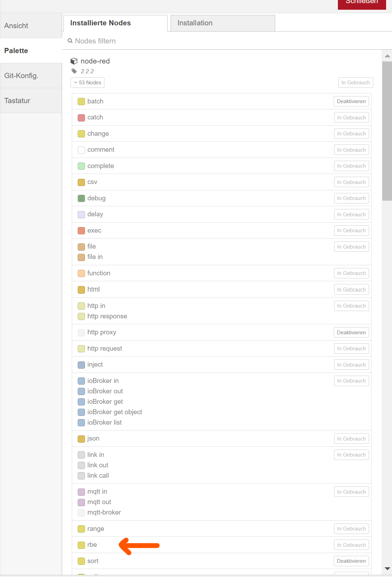392x577 pixels.
Task: Click the Schließen button
Action: [362, 3]
